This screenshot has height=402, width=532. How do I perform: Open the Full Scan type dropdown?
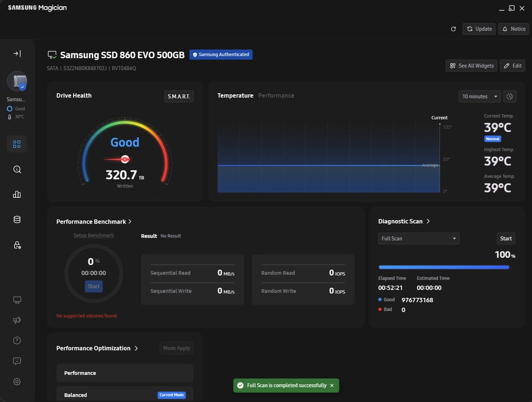pos(419,238)
